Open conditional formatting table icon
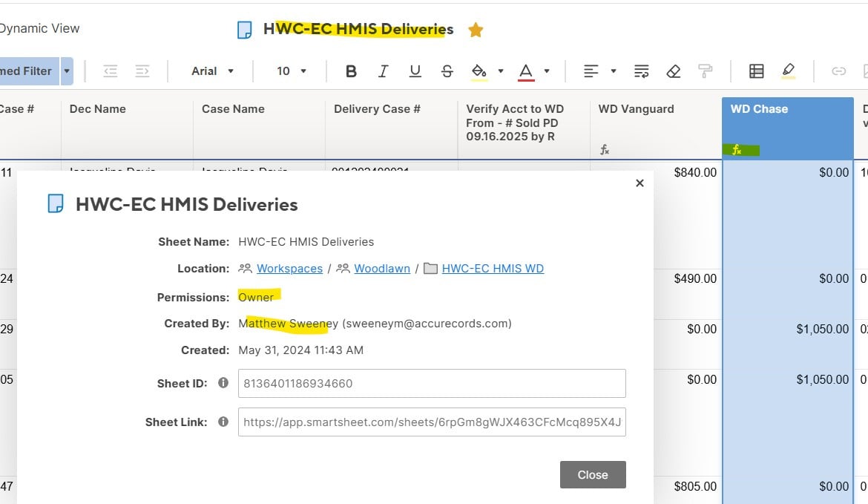This screenshot has height=504, width=868. pos(756,71)
